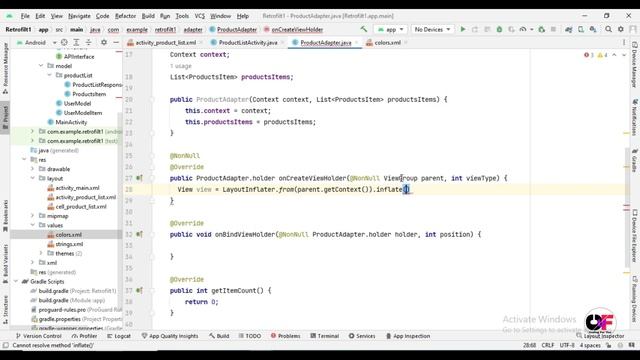Open the SDK Manager toolbar icon
Screen dimensions: 640x360
click(x=593, y=29)
